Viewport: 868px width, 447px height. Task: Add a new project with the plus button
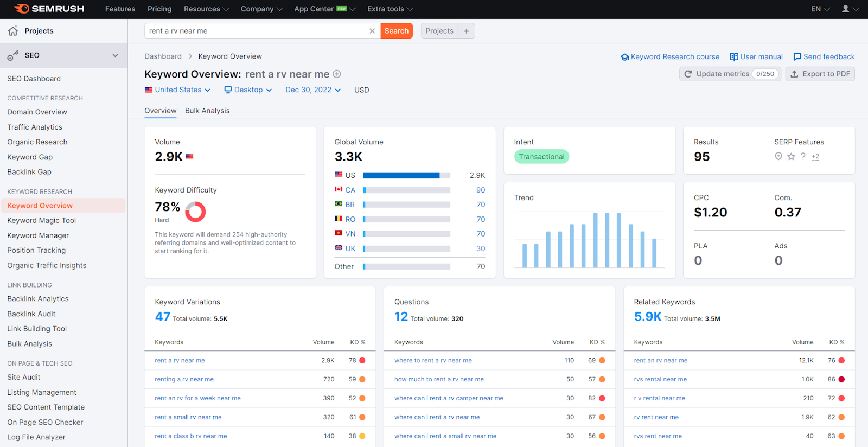(x=467, y=31)
